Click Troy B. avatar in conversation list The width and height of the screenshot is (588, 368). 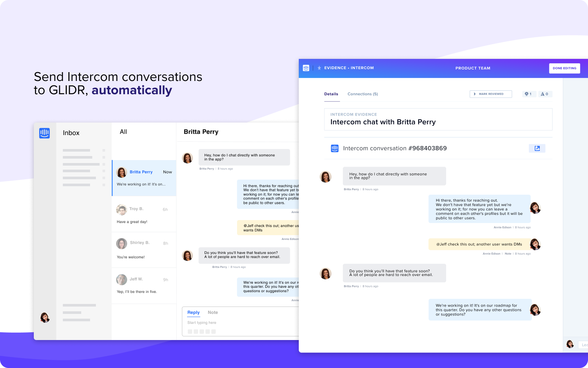122,210
